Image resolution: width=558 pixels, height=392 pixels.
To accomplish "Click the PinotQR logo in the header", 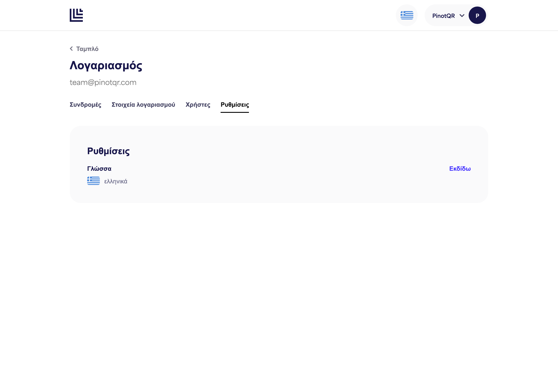I will 76,15.
